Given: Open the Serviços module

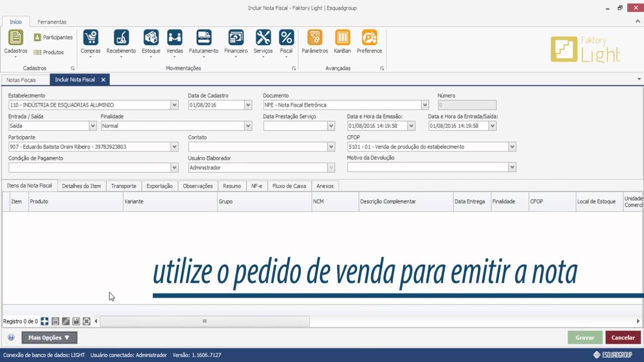Looking at the screenshot, I should tap(263, 42).
